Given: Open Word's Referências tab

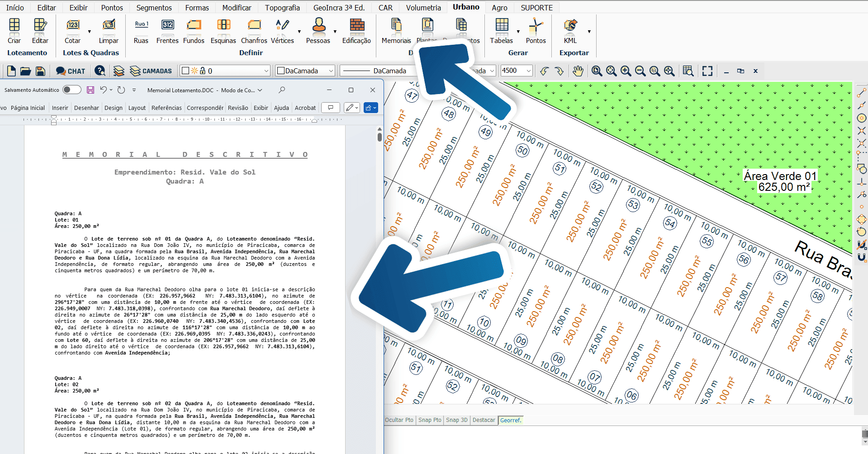Looking at the screenshot, I should [166, 108].
